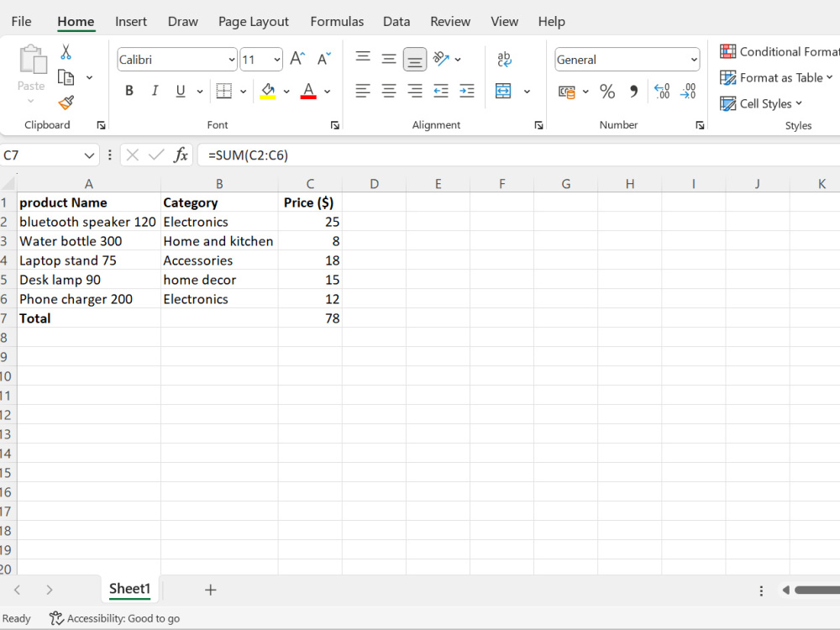Toggle Bold formatting
Image resolution: width=840 pixels, height=630 pixels.
pos(129,91)
